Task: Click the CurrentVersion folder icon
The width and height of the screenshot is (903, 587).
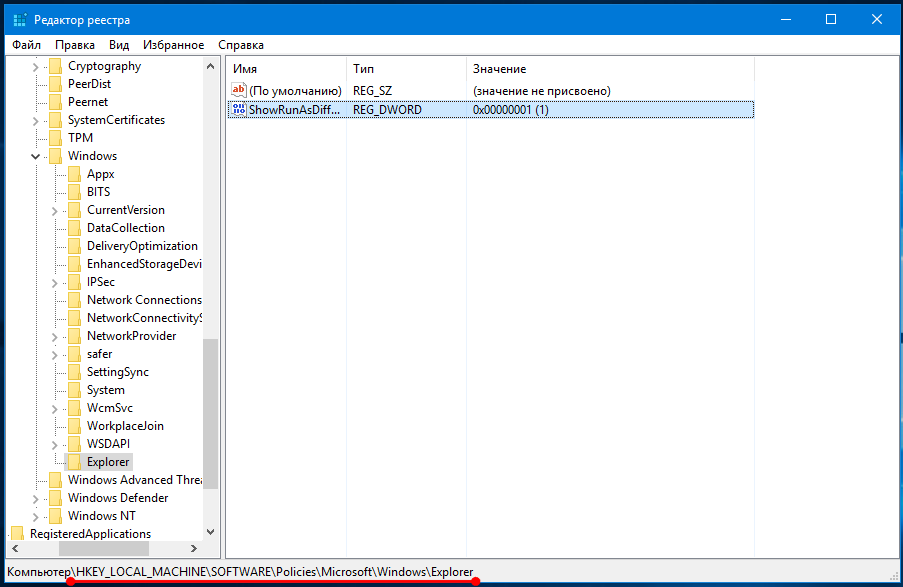Action: tap(74, 210)
